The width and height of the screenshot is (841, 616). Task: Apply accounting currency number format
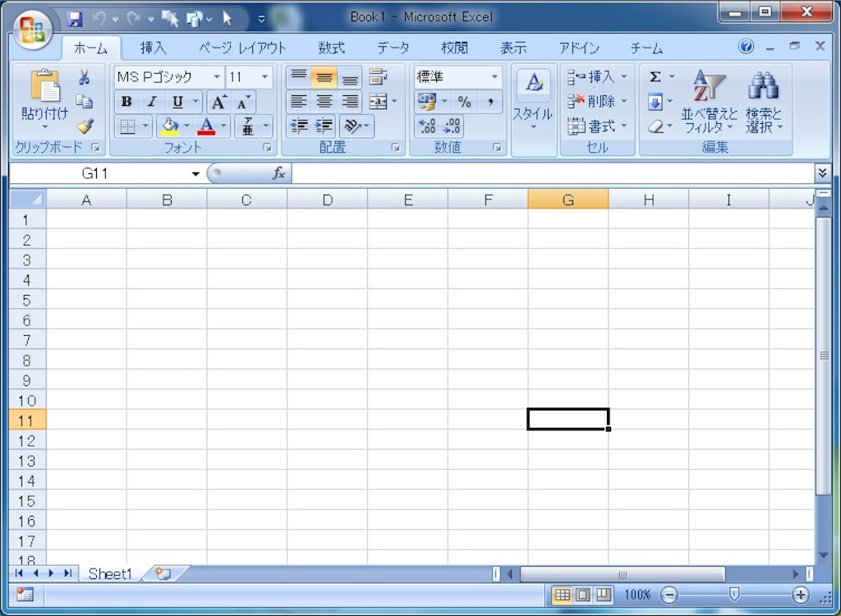427,101
